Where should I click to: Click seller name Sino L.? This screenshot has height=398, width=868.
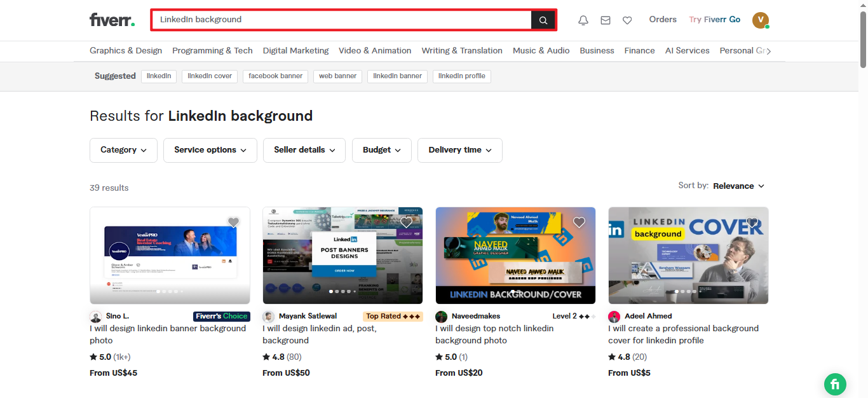(x=118, y=316)
